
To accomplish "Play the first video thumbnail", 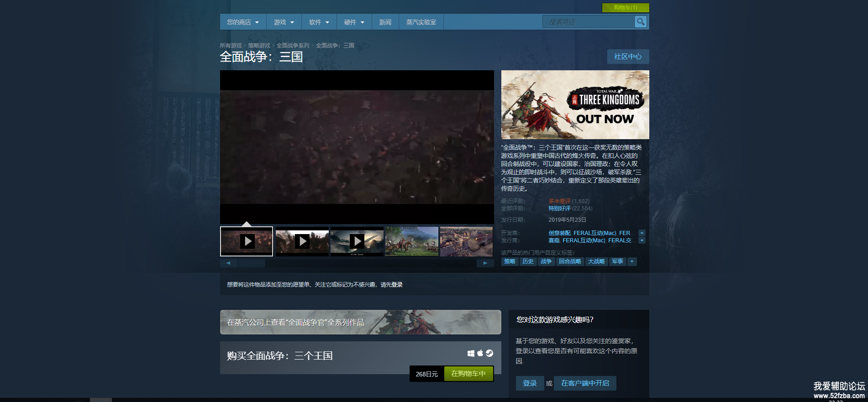I will tap(247, 241).
